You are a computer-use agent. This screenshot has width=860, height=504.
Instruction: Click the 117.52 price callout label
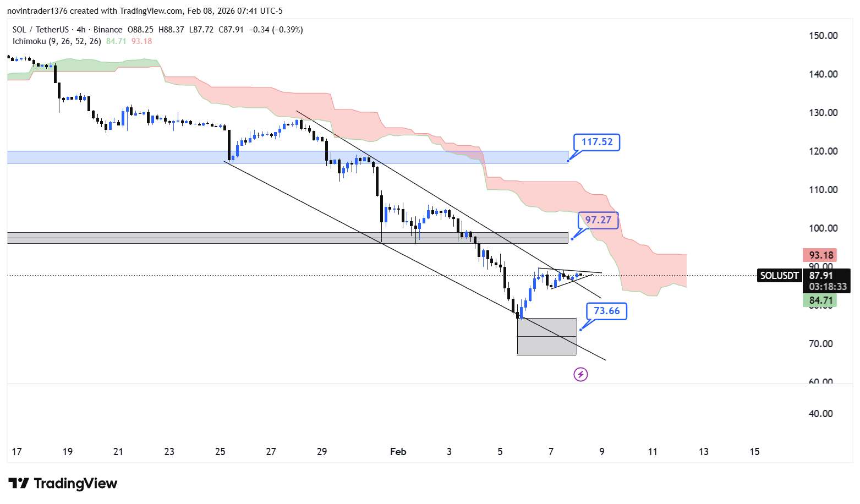click(596, 142)
